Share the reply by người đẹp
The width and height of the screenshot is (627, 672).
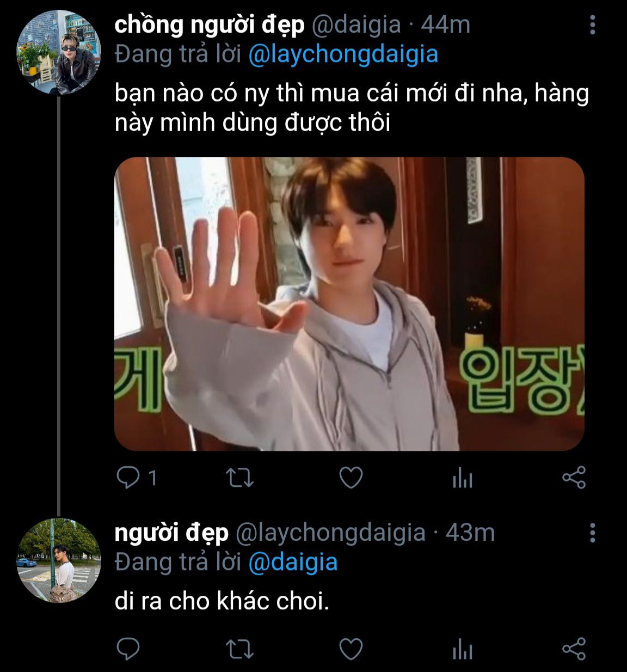574,649
